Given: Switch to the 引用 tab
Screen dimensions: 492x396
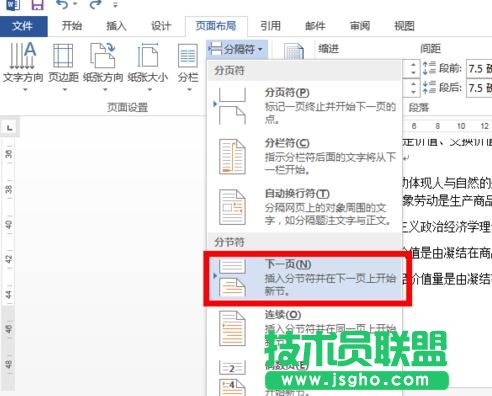Looking at the screenshot, I should 270,26.
